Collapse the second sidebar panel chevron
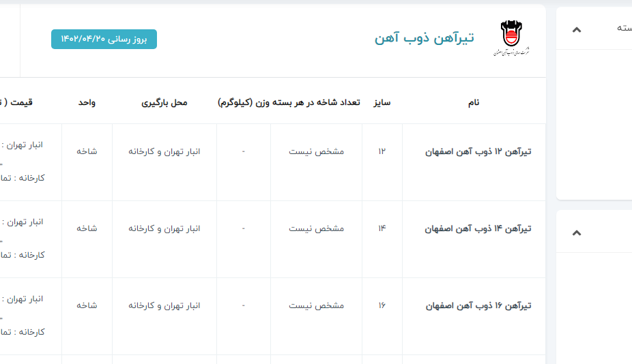Image resolution: width=632 pixels, height=364 pixels. [577, 233]
